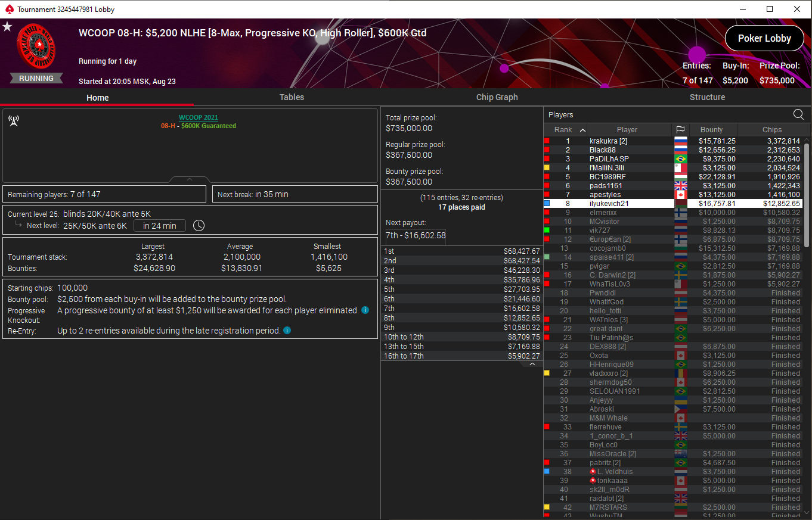The height and width of the screenshot is (520, 812).
Task: Click bounty $22,128.91 for BC1989RF
Action: point(717,177)
